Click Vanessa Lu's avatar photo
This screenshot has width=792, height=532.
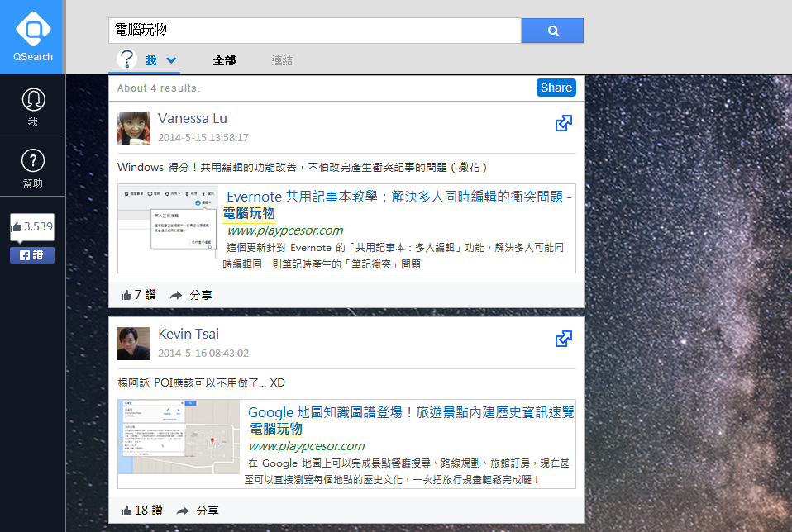pyautogui.click(x=134, y=128)
